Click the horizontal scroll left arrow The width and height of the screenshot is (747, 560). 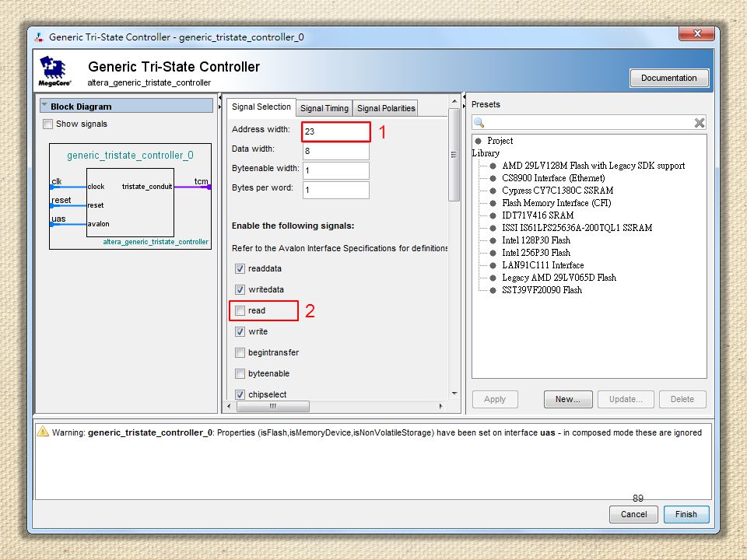click(x=229, y=406)
